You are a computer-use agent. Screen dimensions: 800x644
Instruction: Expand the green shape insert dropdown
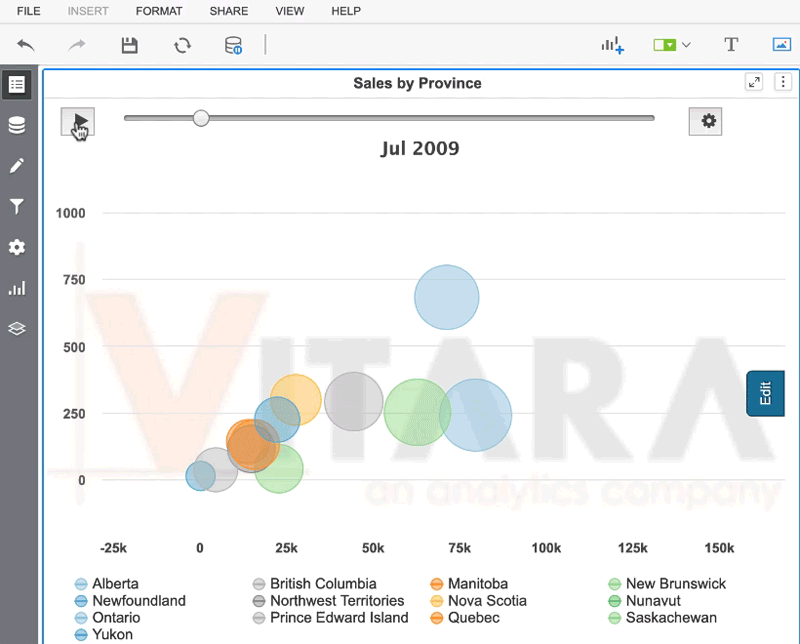tap(665, 45)
